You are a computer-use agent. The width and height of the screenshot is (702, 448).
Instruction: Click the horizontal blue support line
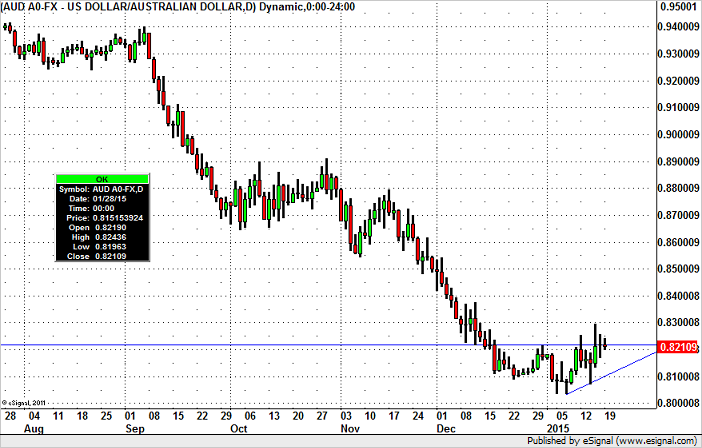(x=329, y=345)
